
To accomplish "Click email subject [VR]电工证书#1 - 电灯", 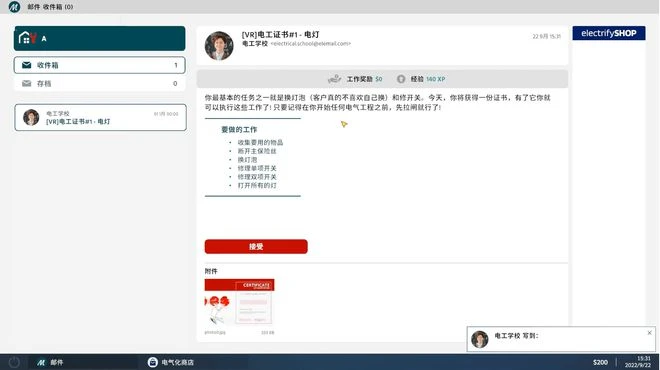I will [280, 35].
